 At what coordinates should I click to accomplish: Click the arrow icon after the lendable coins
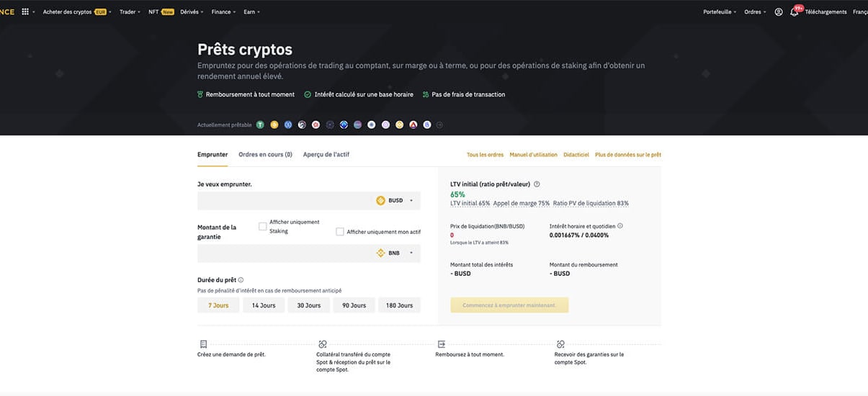[x=440, y=125]
